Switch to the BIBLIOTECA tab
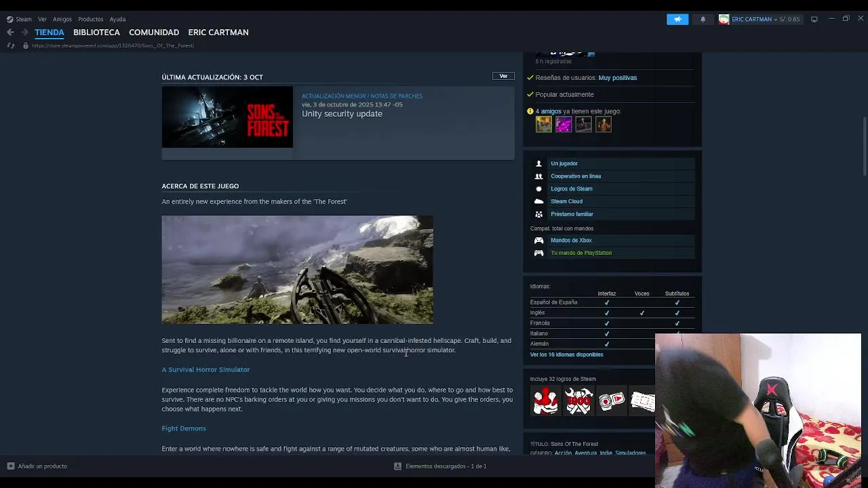 (96, 32)
